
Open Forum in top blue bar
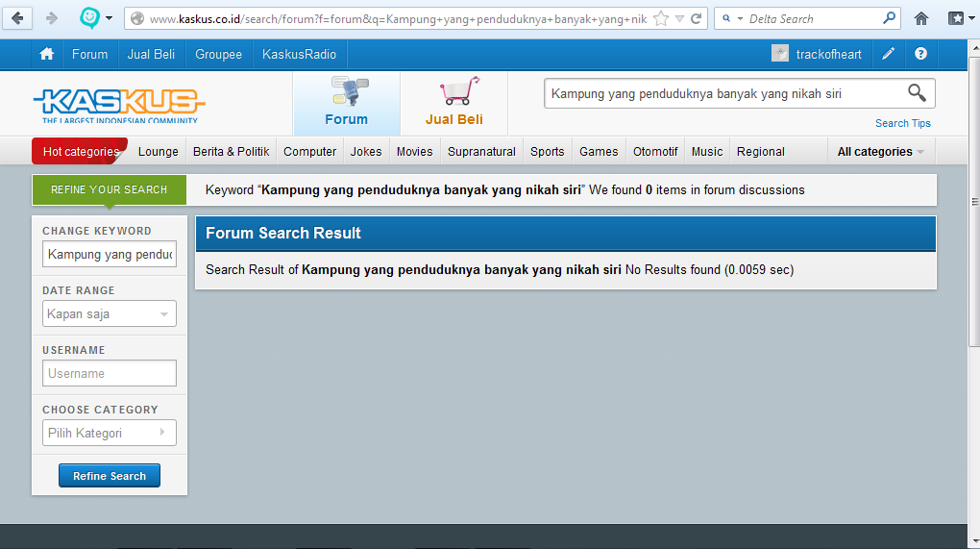[89, 55]
